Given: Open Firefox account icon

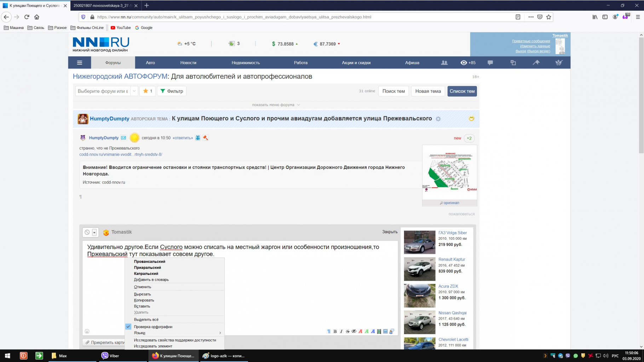Looking at the screenshot, I should 615,17.
